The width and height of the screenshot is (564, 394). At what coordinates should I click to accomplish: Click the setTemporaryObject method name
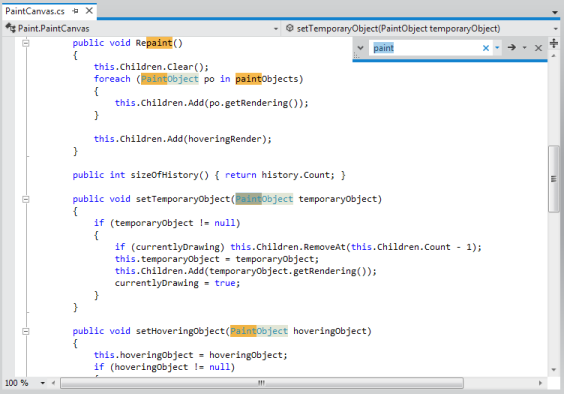[183, 199]
